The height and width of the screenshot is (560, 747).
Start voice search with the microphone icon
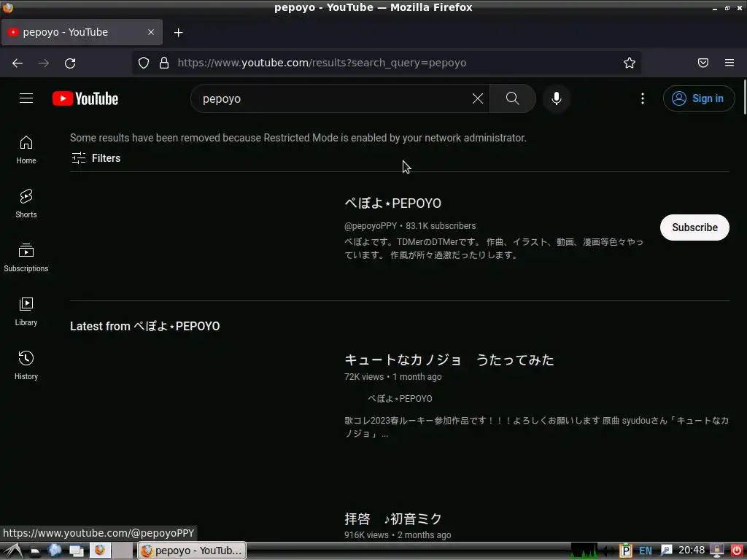point(556,98)
